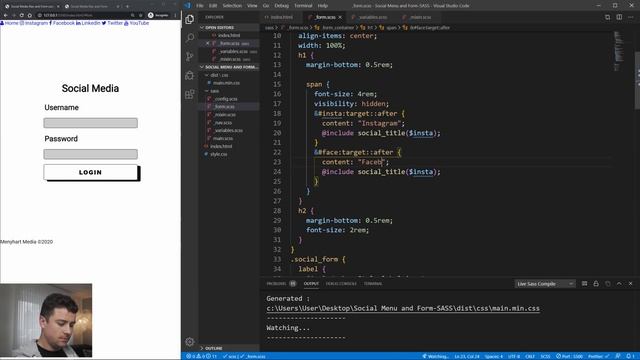The height and width of the screenshot is (360, 640).
Task: Click the Username input field
Action: tap(91, 123)
